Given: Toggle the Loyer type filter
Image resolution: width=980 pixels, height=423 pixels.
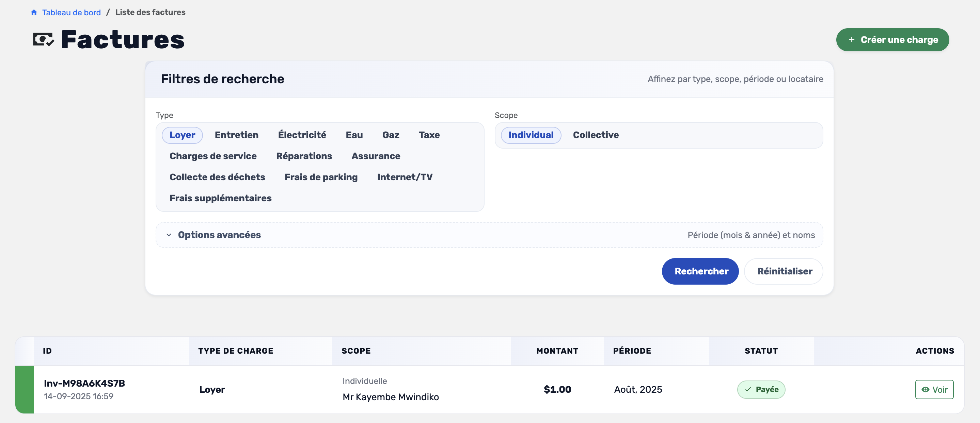Looking at the screenshot, I should point(182,135).
